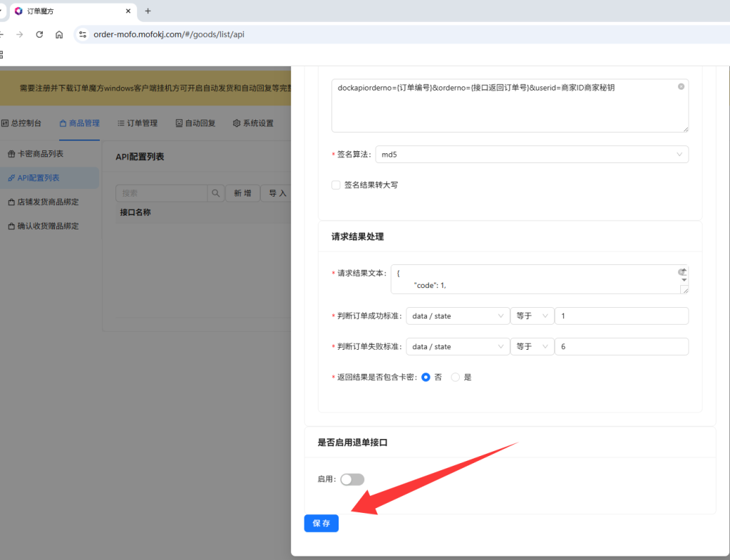The height and width of the screenshot is (560, 730).
Task: Open 系统设置 via its gear icon
Action: pyautogui.click(x=235, y=123)
